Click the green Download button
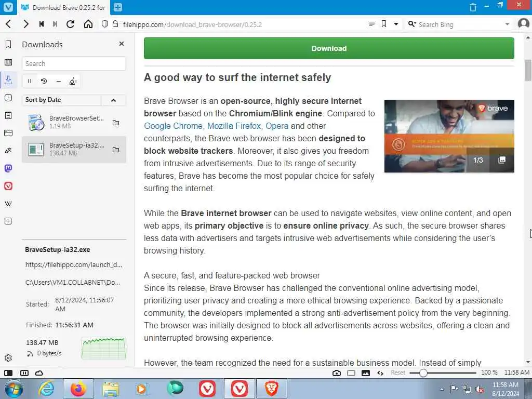The height and width of the screenshot is (399, 532). pyautogui.click(x=329, y=48)
